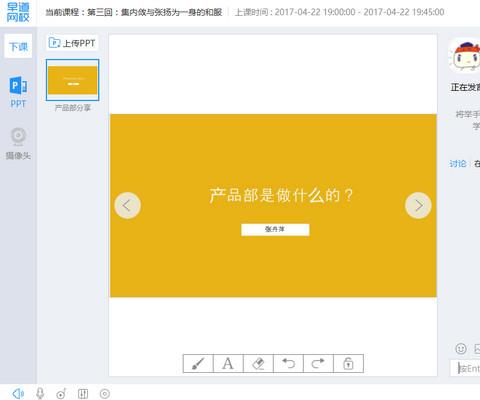Select the 产品部分享 slide thumbnail
Image resolution: width=480 pixels, height=400 pixels.
coord(73,80)
